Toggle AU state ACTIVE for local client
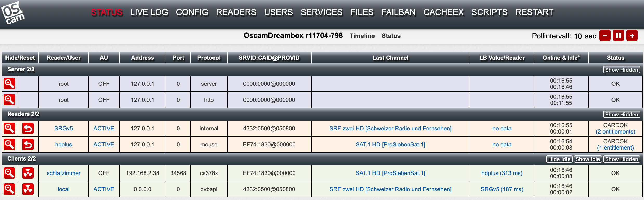 [104, 189]
